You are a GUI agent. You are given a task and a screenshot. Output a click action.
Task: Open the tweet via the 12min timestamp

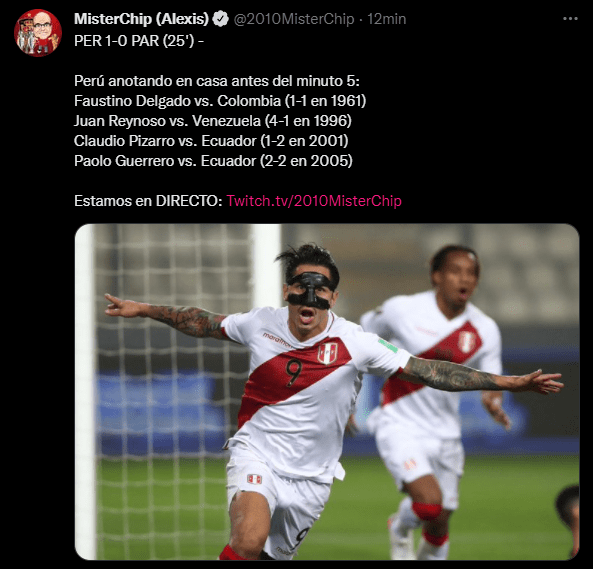387,19
